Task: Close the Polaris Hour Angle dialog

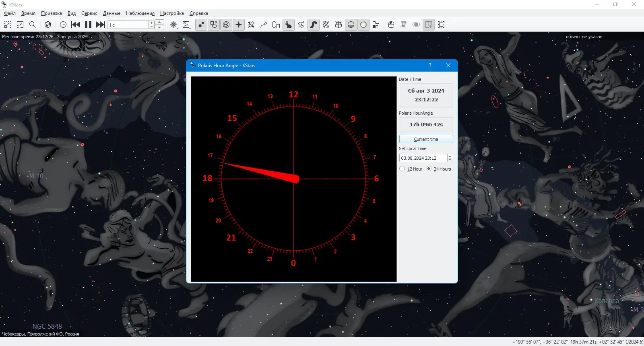Action: [x=448, y=65]
